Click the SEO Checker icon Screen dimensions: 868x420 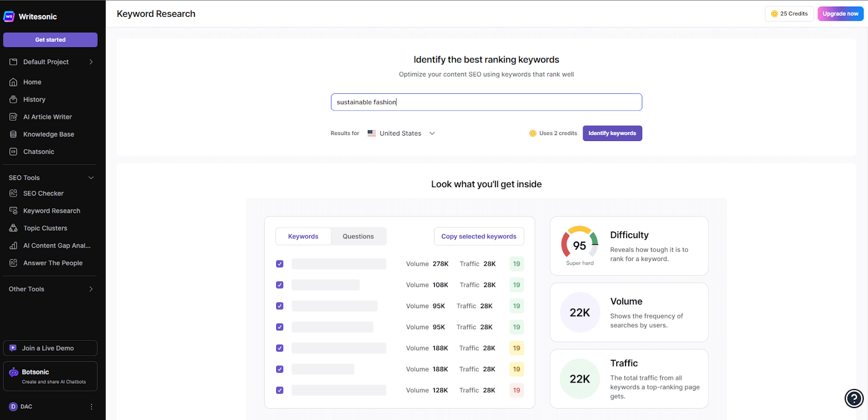coord(14,193)
